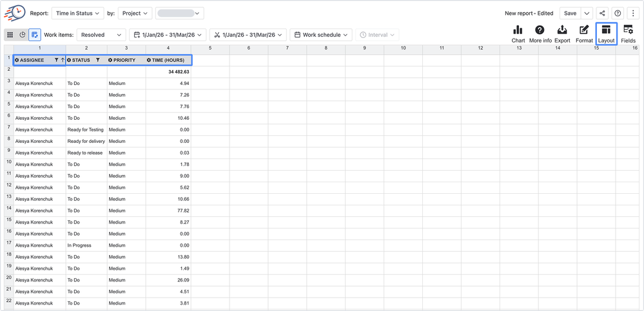644x311 pixels.
Task: Switch to pie chart view
Action: 23,35
